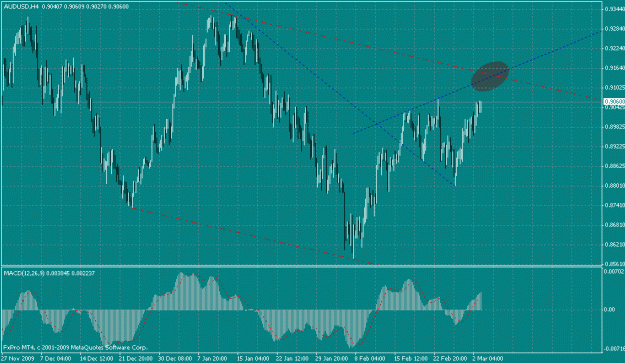This screenshot has height=363, width=625.
Task: Select the dark ellipse drawn on the chart
Action: pyautogui.click(x=490, y=76)
